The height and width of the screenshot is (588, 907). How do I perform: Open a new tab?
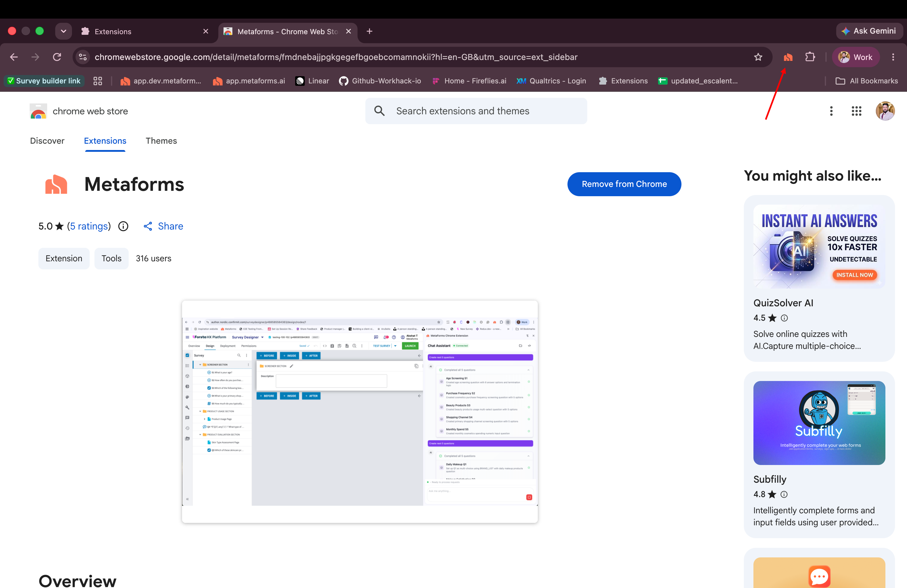click(369, 31)
